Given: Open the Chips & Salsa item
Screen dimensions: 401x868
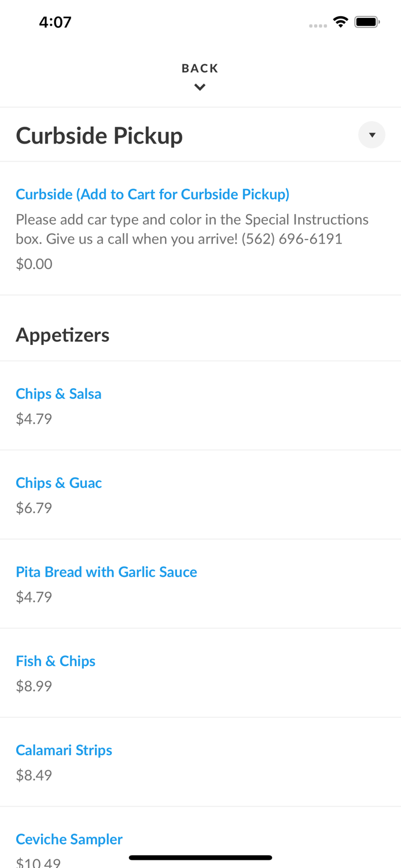Looking at the screenshot, I should pyautogui.click(x=58, y=393).
